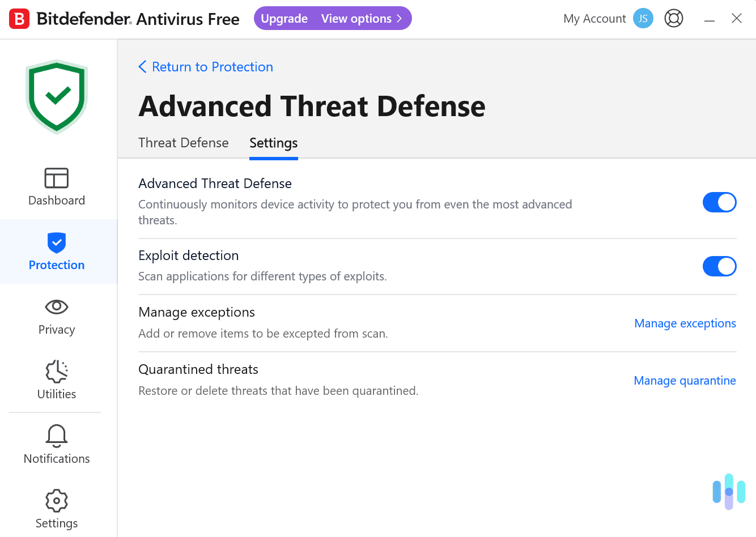Open Manage exceptions

[x=685, y=323]
